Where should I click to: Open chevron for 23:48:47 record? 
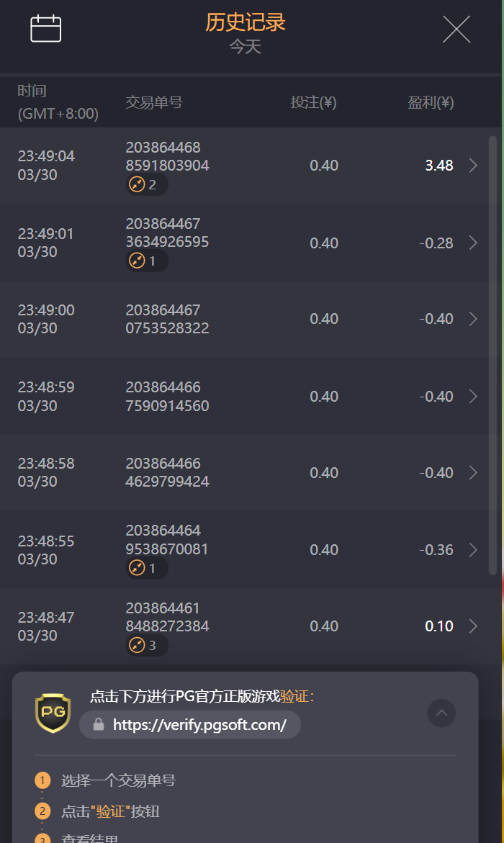(473, 626)
